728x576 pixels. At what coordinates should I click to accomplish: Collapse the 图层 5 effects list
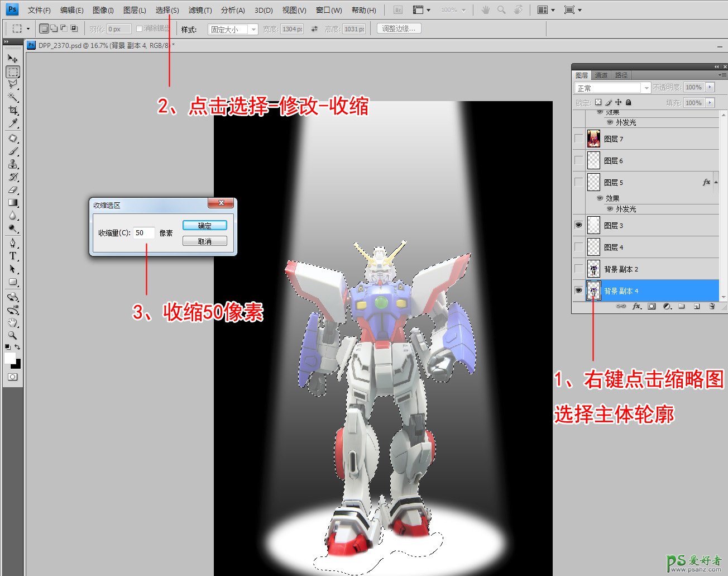pos(716,182)
